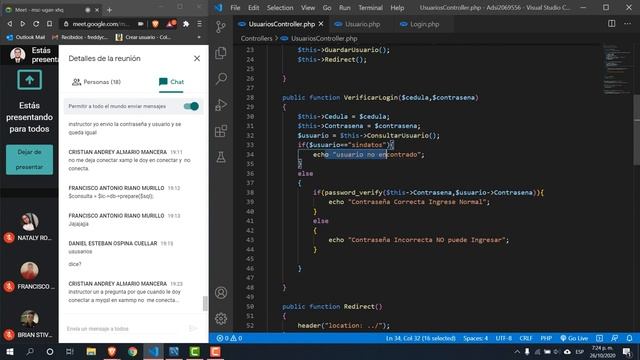Change the CRLF end-of-line sequence
This screenshot has height=360, width=640.
[x=526, y=338]
